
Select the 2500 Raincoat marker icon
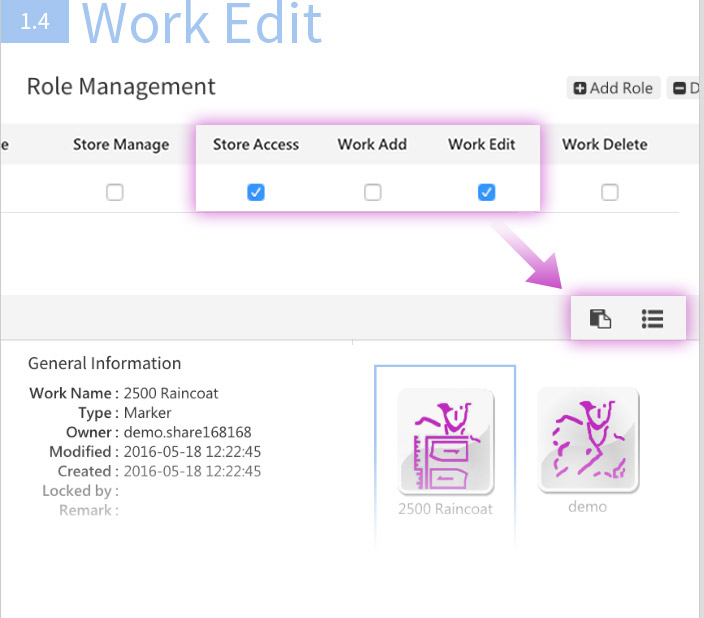click(445, 441)
